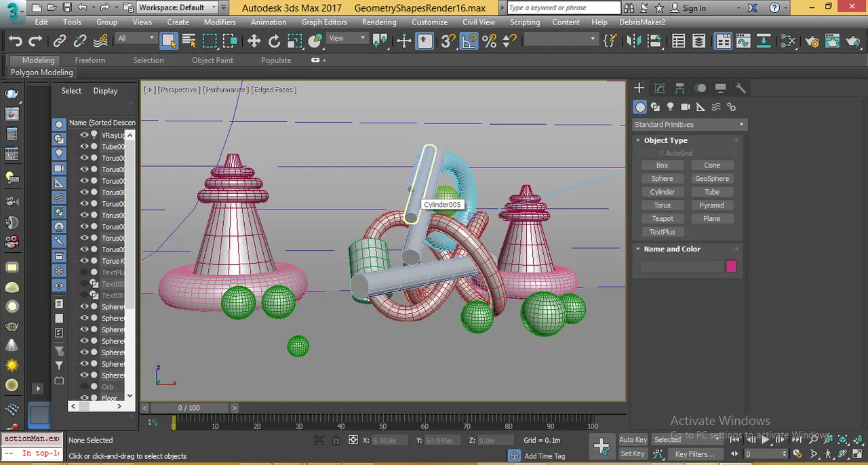Screen dimensions: 868x465
Task: Toggle visibility of the Floor object
Action: click(x=85, y=398)
